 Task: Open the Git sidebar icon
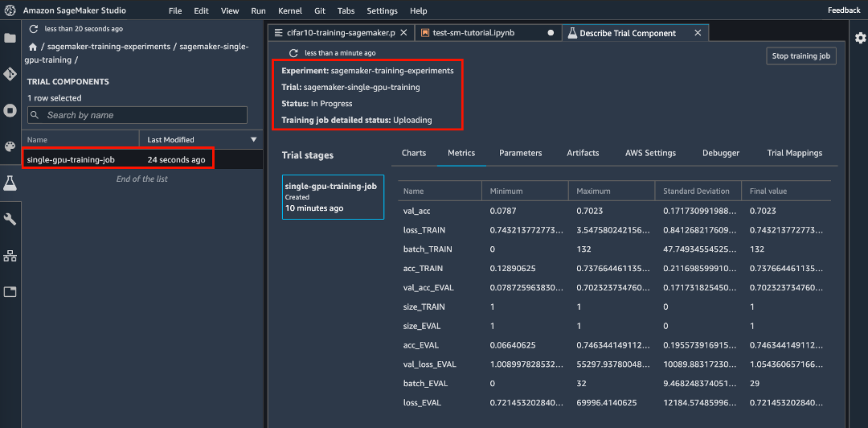click(x=10, y=74)
